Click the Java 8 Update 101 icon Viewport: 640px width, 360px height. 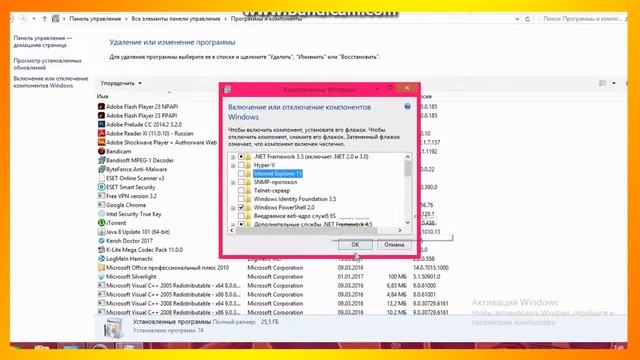(101, 232)
